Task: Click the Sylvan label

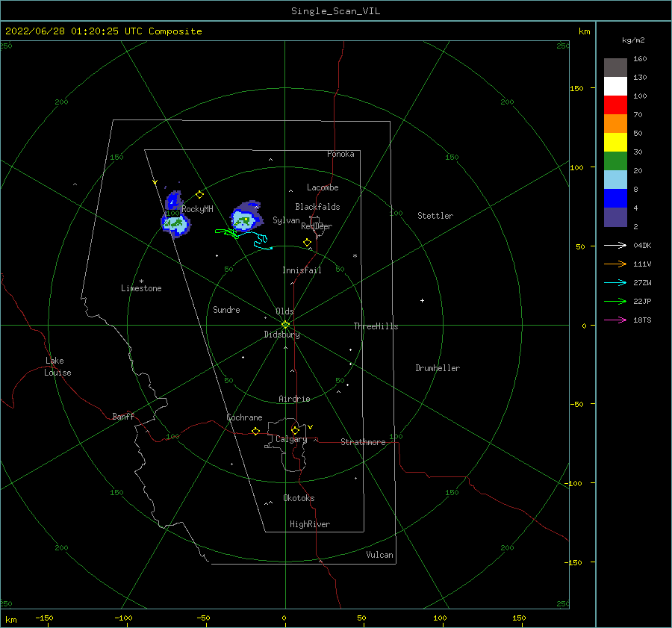Action: click(286, 220)
